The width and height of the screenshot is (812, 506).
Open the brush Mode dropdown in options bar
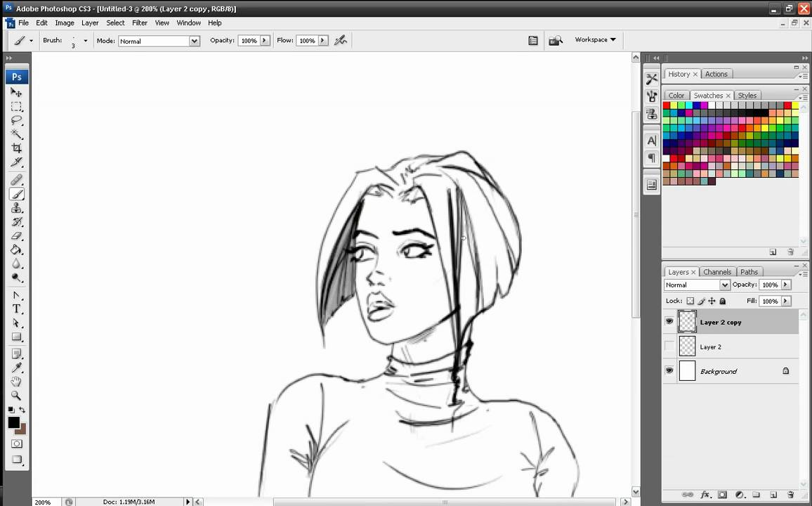194,41
